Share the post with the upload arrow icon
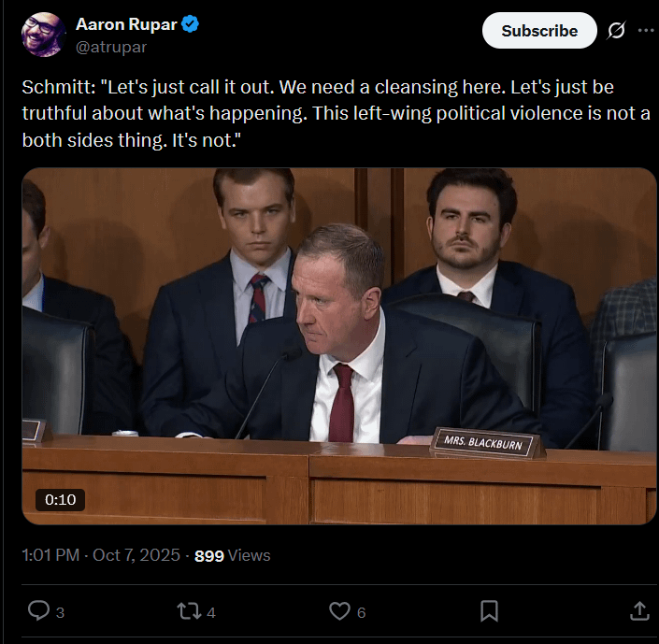This screenshot has width=659, height=644. 639,610
